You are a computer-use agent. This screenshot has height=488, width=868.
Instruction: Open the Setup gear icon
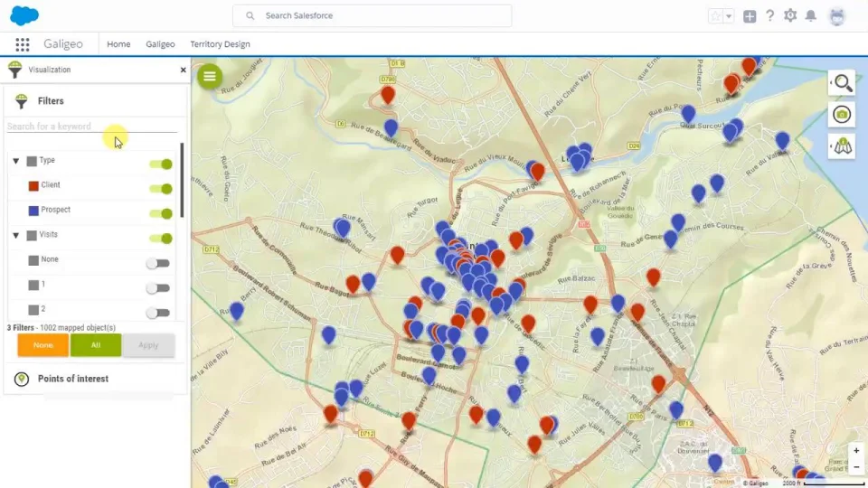coord(790,16)
